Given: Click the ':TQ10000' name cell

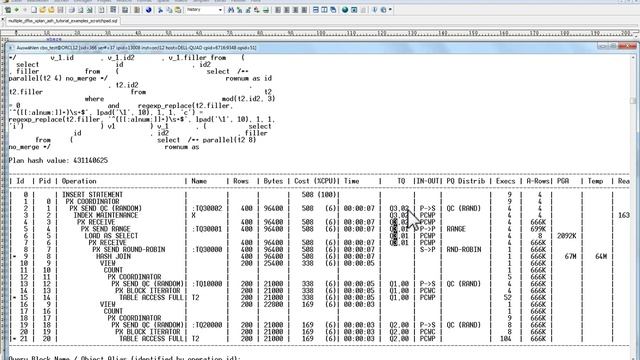Looking at the screenshot, I should (207, 284).
